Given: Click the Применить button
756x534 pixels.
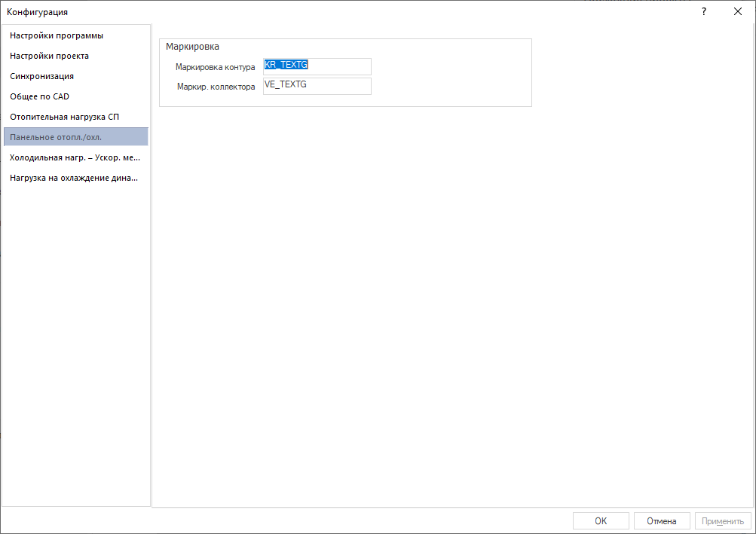Looking at the screenshot, I should (723, 521).
